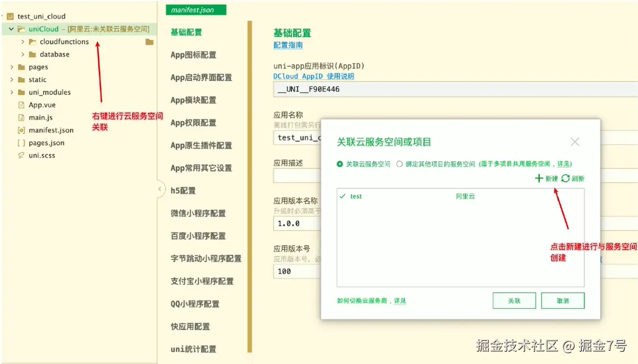
Task: Click the folder icon right of cloudfunctions
Action: (149, 41)
